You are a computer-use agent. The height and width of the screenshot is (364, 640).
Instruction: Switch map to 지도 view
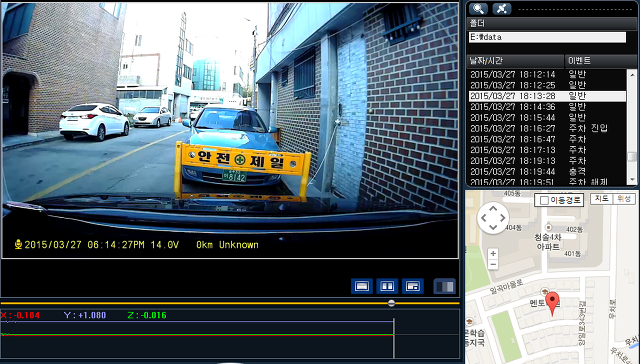point(602,199)
